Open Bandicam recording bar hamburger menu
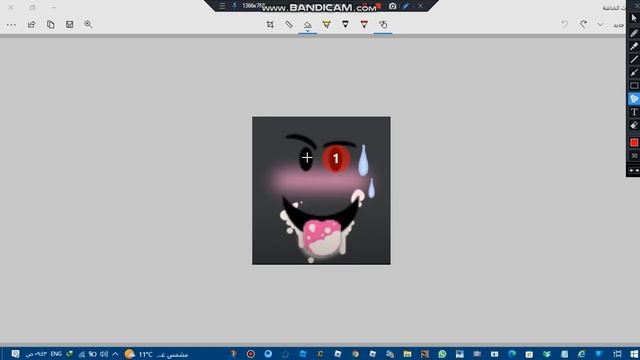This screenshot has height=360, width=640. 222,6
